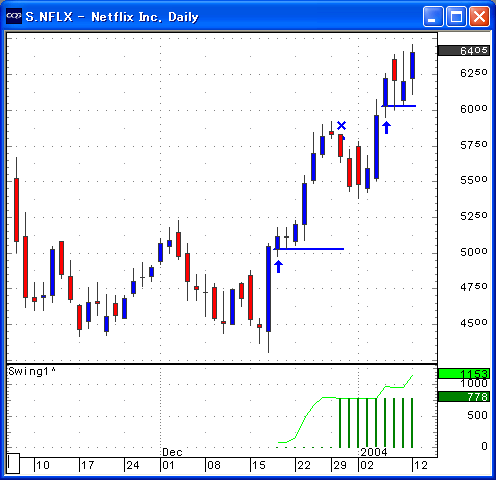Click date label 29 on the time axis
The image size is (496, 480).
pos(340,465)
